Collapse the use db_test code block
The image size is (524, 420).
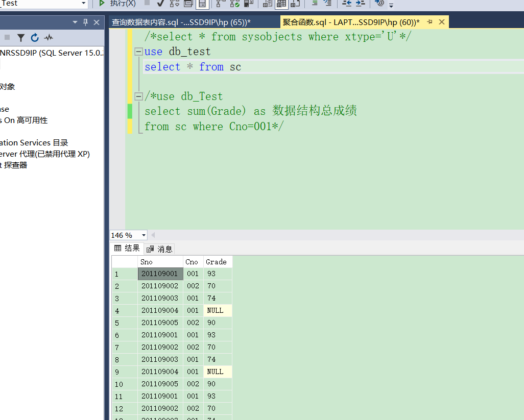point(138,52)
